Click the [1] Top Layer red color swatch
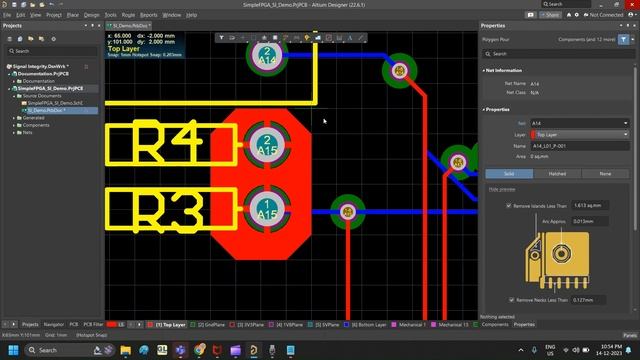The image size is (640, 360). [150, 325]
